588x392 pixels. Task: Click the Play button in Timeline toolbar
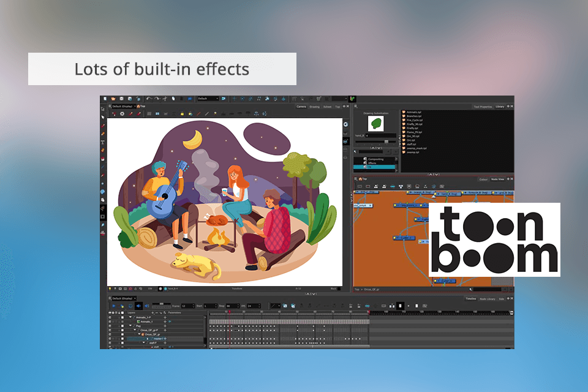114,306
